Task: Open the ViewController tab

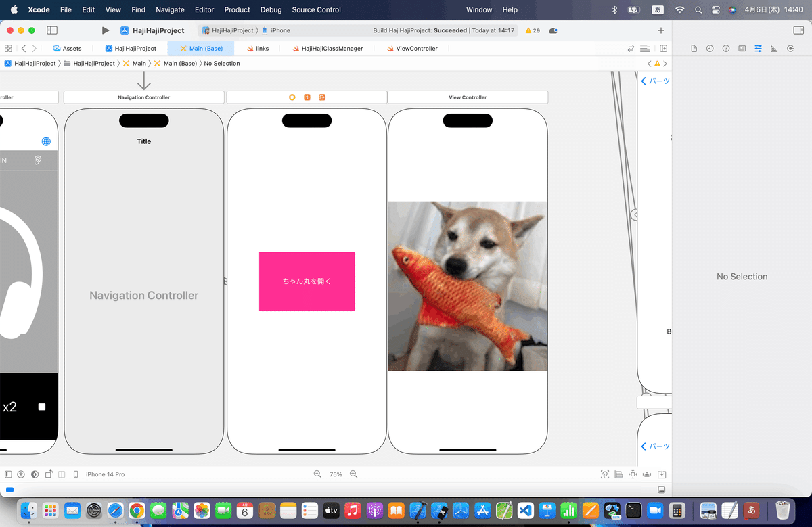Action: coord(412,49)
